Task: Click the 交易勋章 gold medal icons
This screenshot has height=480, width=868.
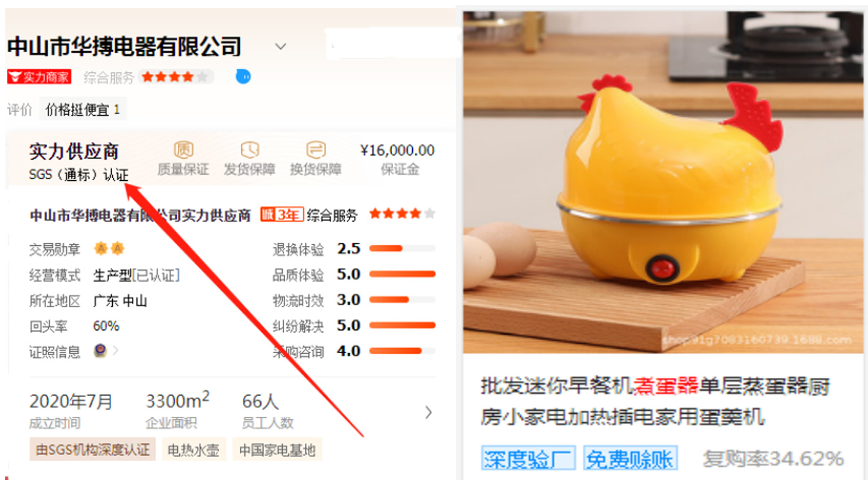Action: pos(109,249)
